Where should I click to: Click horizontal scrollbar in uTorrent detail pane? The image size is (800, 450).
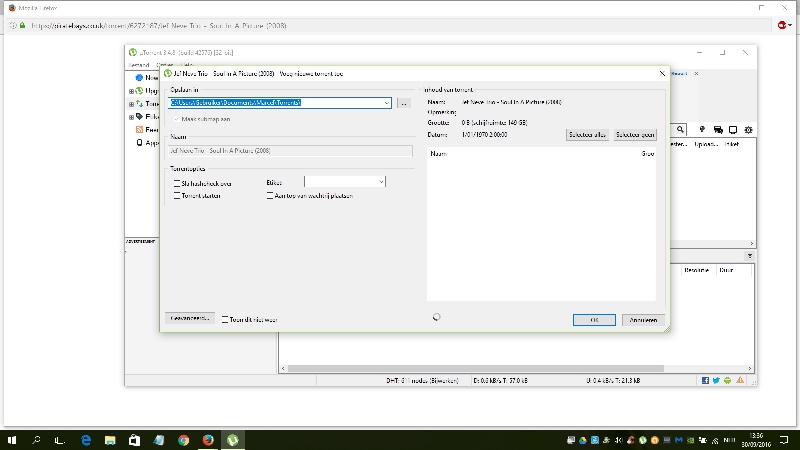click(x=476, y=368)
